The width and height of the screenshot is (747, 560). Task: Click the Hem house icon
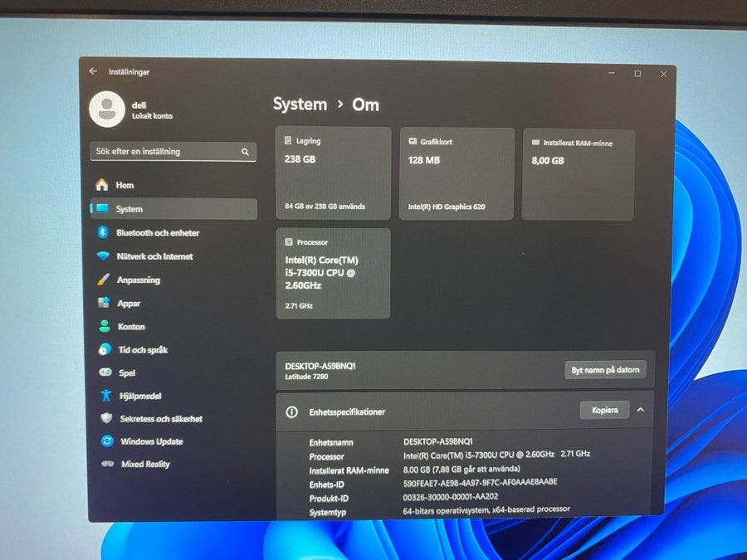102,185
